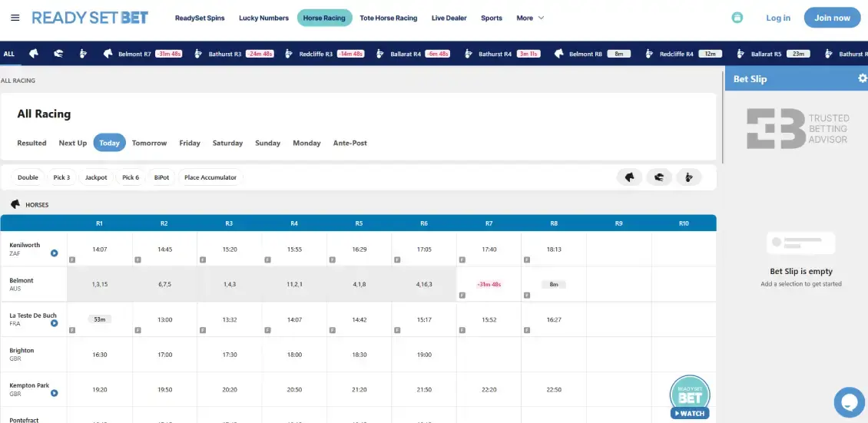Open Sports section
The image size is (868, 423).
492,18
